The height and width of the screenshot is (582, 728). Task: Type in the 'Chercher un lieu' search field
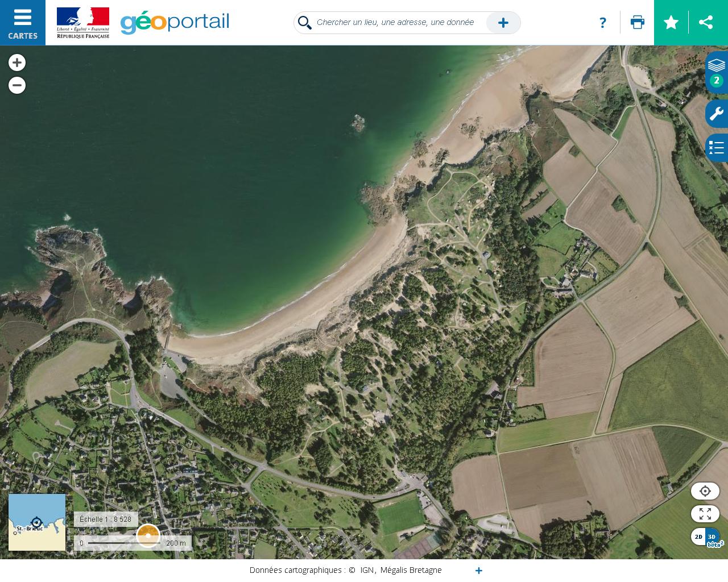[395, 23]
